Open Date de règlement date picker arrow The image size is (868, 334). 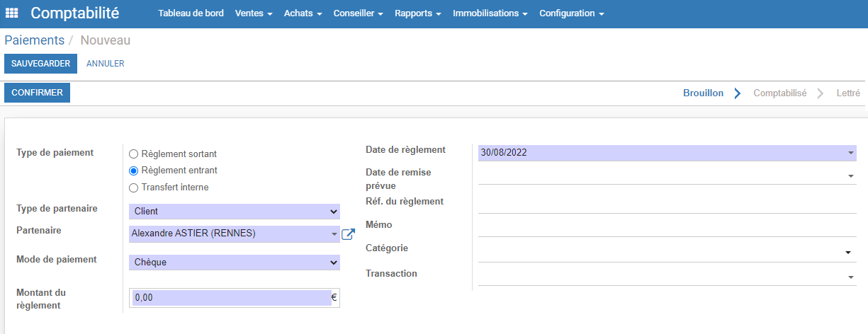coord(850,153)
